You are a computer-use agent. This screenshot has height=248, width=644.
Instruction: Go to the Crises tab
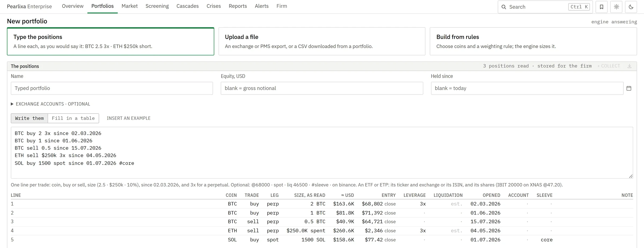214,6
